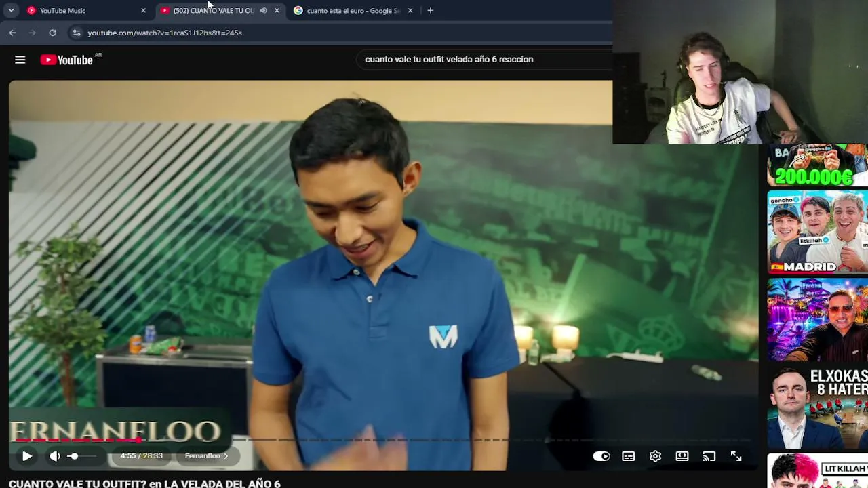Open a new browser tab

point(430,11)
